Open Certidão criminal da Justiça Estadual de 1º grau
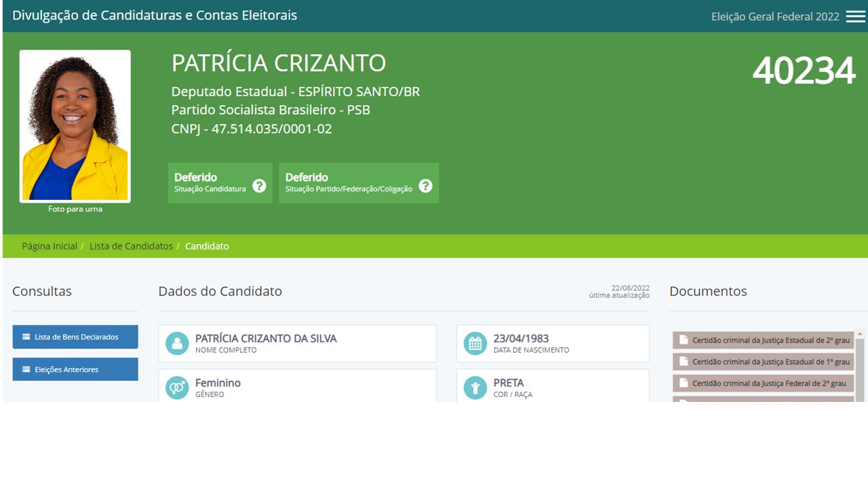The width and height of the screenshot is (868, 488). click(x=763, y=361)
